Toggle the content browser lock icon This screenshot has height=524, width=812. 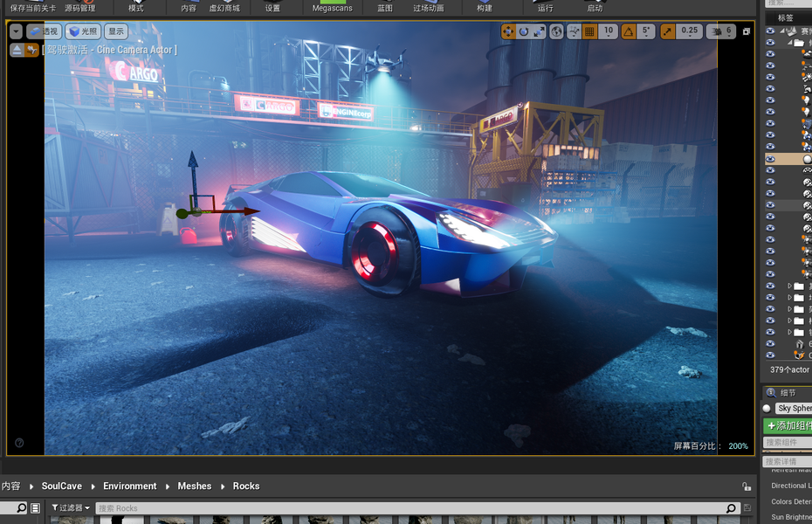(x=747, y=486)
